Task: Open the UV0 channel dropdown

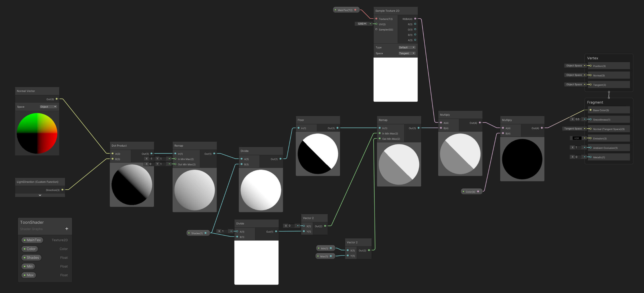Action: click(362, 24)
